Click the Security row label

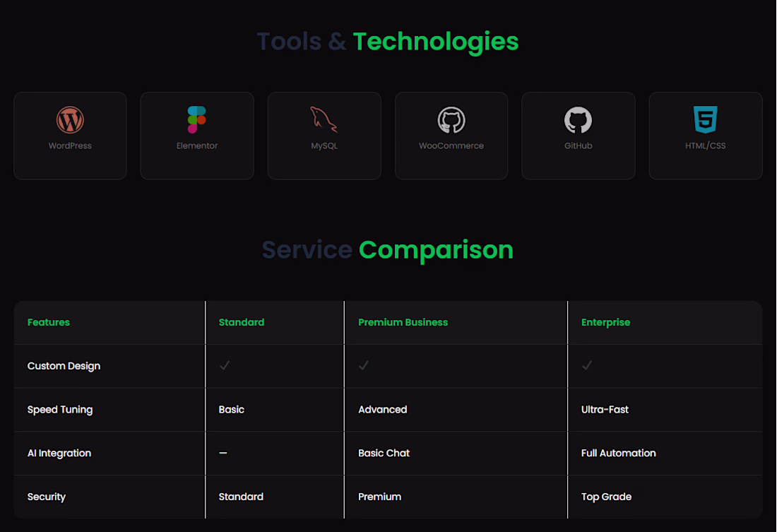(x=47, y=497)
